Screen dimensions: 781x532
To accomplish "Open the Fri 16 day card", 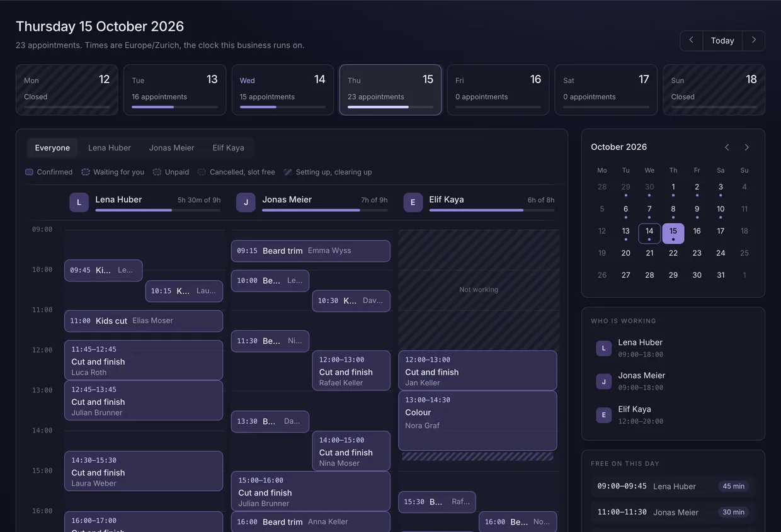I will [498, 90].
